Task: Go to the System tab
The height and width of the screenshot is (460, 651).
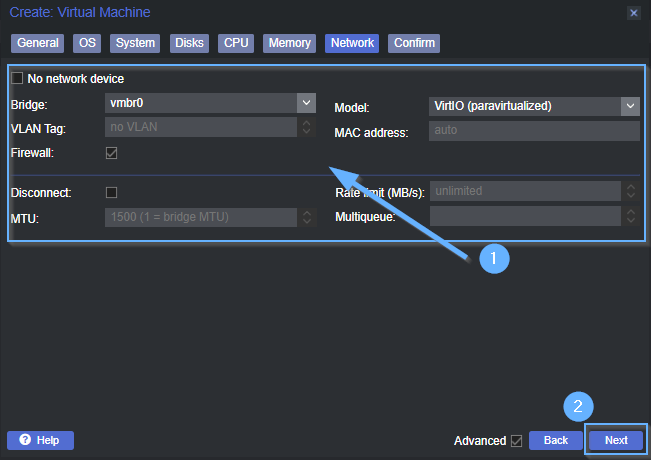Action: pos(134,43)
